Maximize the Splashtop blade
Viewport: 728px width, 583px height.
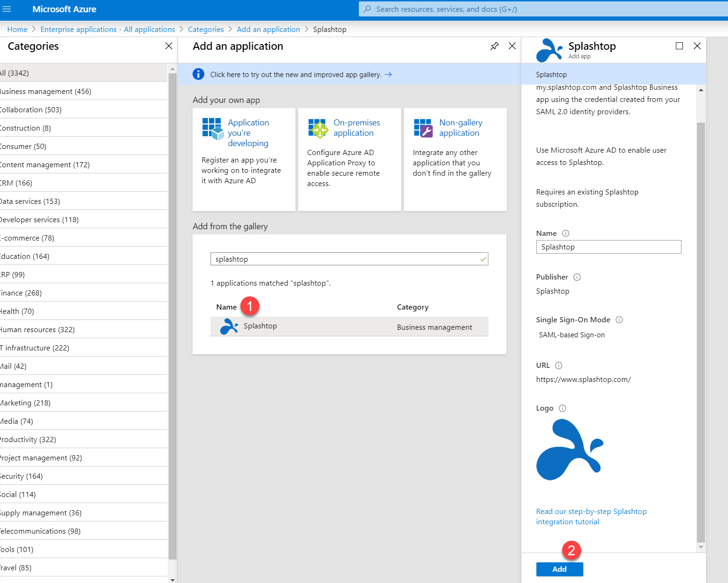(x=679, y=46)
